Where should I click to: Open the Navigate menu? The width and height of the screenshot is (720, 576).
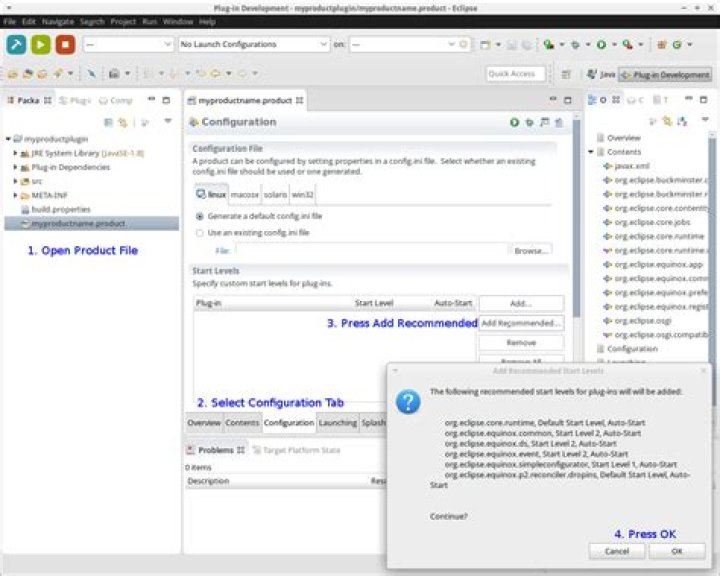click(58, 22)
